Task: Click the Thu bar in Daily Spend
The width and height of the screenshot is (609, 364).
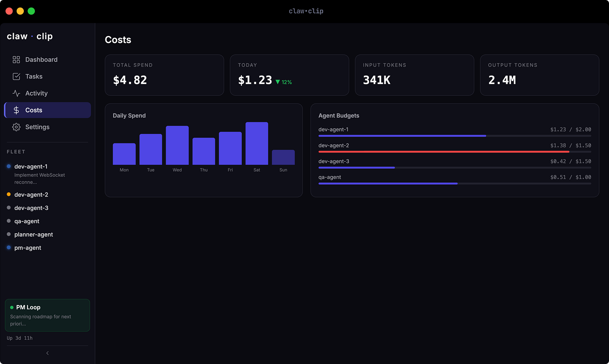Action: [x=204, y=151]
